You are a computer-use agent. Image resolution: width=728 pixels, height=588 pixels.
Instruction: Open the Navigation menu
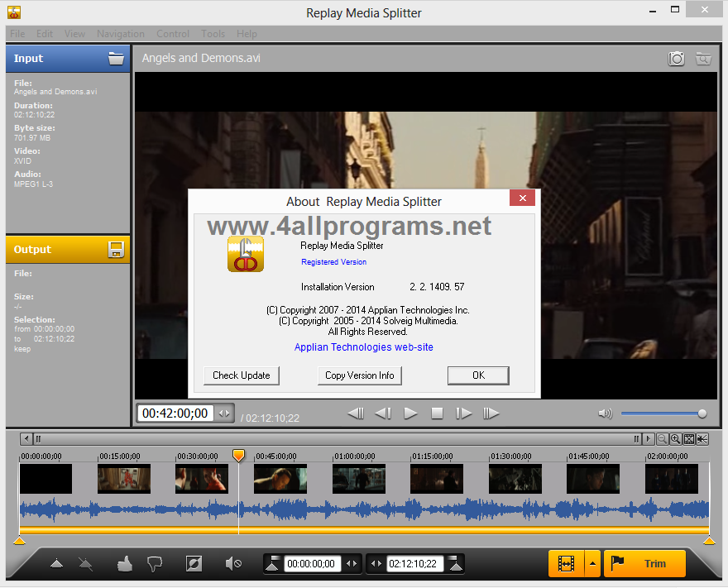(x=121, y=34)
